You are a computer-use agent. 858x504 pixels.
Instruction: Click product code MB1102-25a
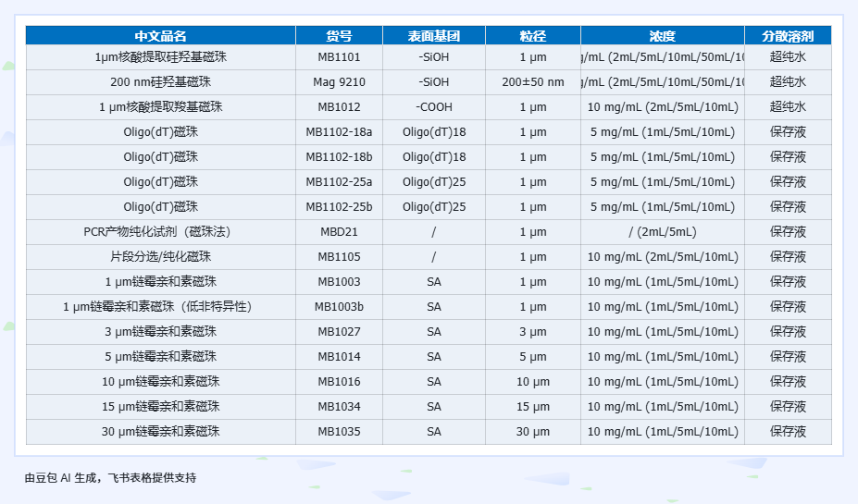(339, 182)
